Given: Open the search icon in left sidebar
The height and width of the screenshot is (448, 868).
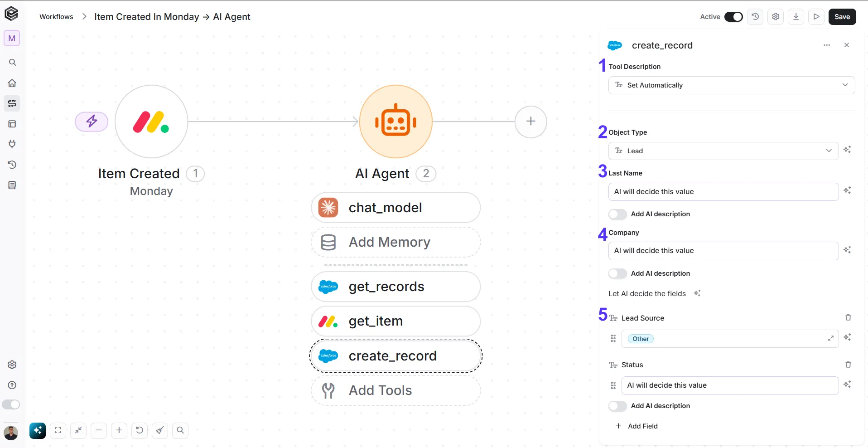Looking at the screenshot, I should pyautogui.click(x=12, y=63).
